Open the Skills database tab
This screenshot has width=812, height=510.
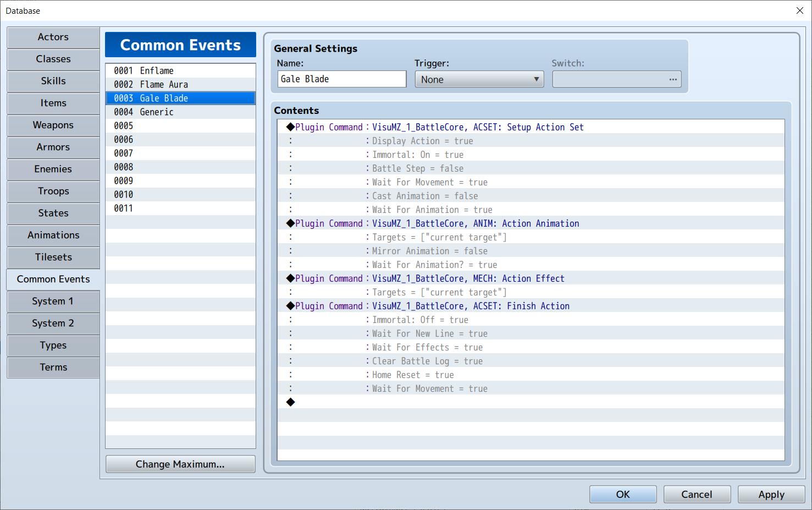coord(53,81)
